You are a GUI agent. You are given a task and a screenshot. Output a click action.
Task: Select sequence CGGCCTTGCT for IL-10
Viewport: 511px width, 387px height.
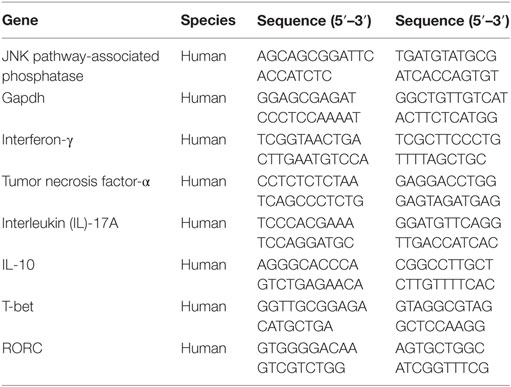[444, 265]
